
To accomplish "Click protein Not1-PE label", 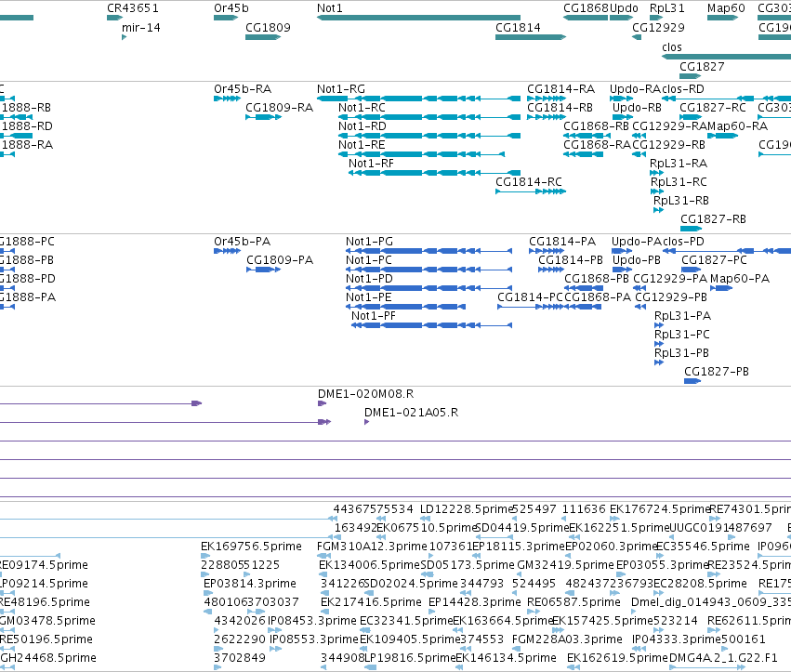I will (x=369, y=297).
